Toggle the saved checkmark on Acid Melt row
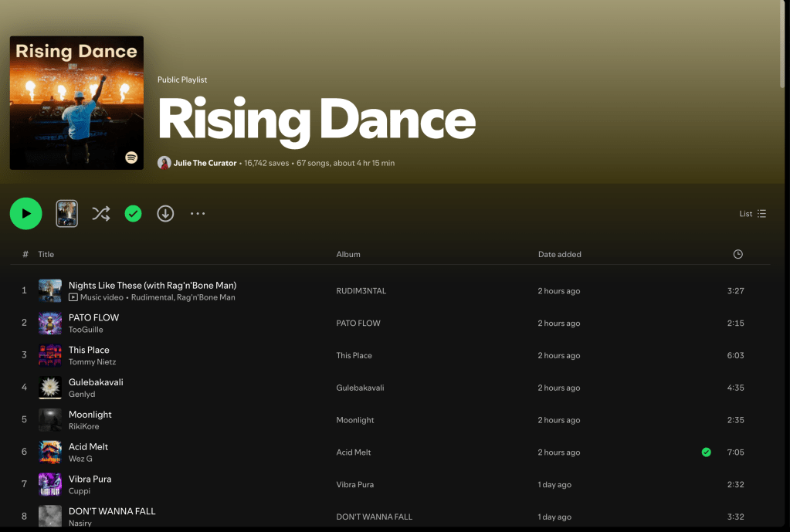This screenshot has height=532, width=790. pos(707,452)
